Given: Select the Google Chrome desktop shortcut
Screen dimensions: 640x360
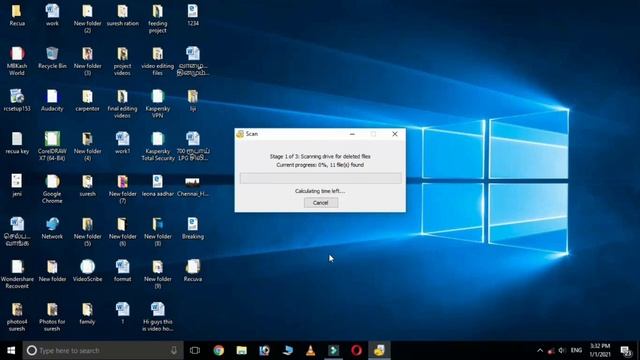Looking at the screenshot, I should pyautogui.click(x=52, y=189).
